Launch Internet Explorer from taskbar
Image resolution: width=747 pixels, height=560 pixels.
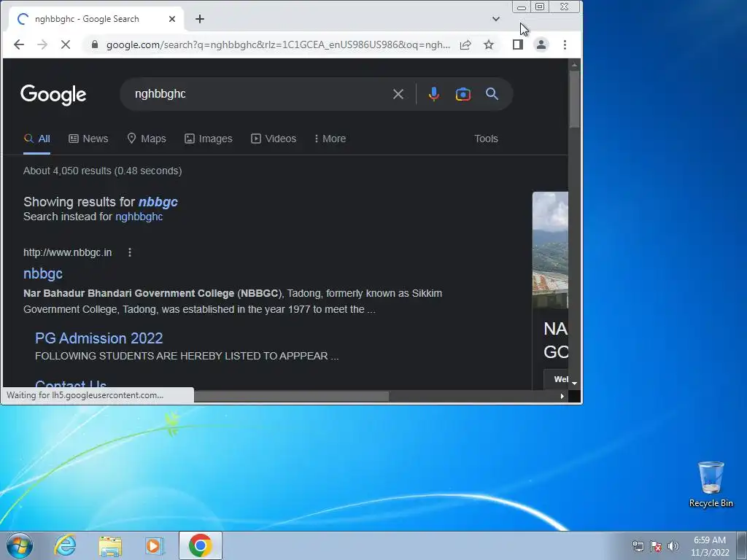[65, 545]
